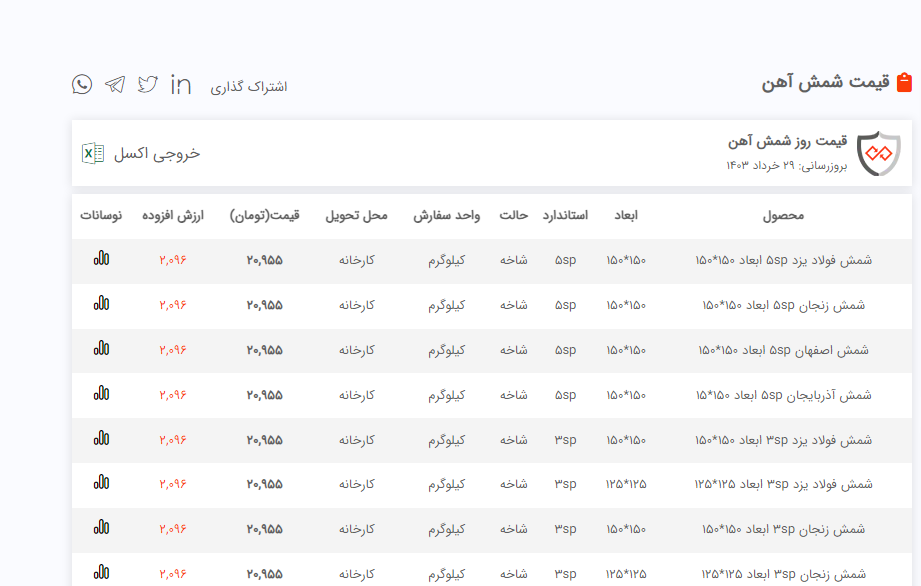Screen dimensions: 921x586
Task: Share page on Twitter icon
Action: click(x=148, y=84)
